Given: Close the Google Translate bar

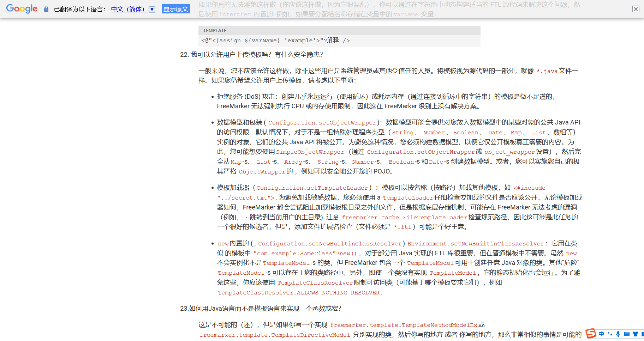Looking at the screenshot, I should (636, 9).
